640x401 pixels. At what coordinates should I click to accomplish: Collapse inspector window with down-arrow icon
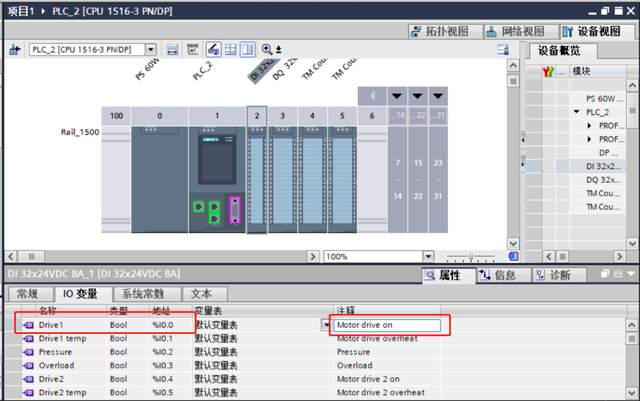[x=632, y=274]
